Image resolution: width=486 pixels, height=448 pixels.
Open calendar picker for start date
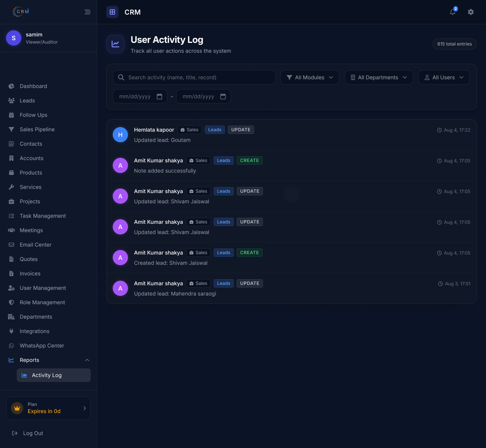pos(159,96)
